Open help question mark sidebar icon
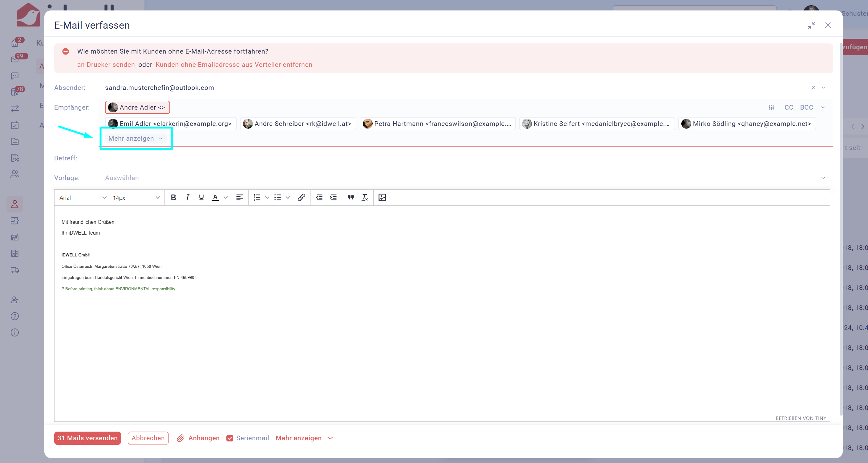The image size is (868, 463). pos(15,316)
